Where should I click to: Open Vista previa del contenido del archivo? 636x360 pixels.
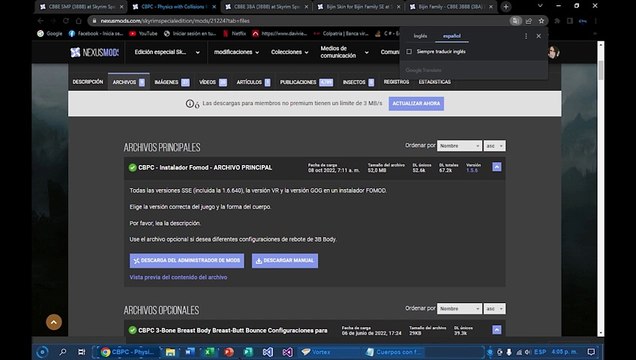178,277
